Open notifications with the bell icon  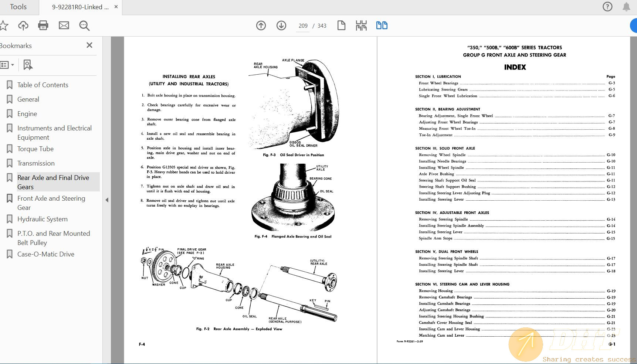coord(626,7)
